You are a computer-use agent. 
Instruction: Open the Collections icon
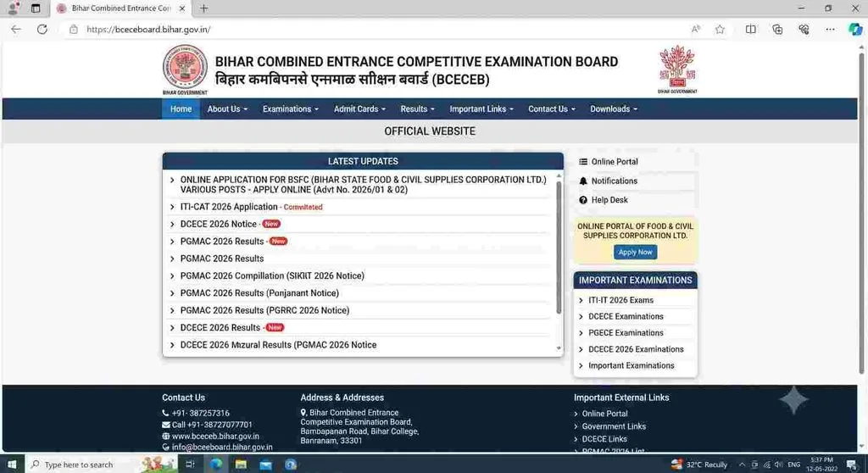coord(777,30)
